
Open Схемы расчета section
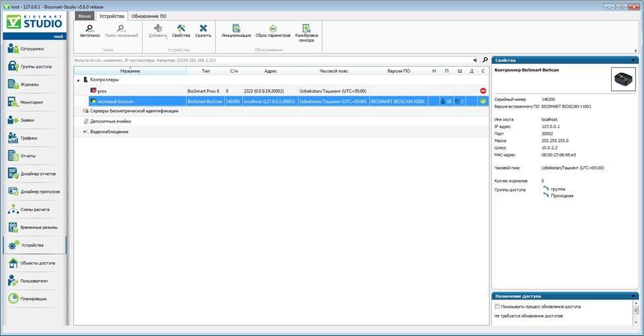34,210
